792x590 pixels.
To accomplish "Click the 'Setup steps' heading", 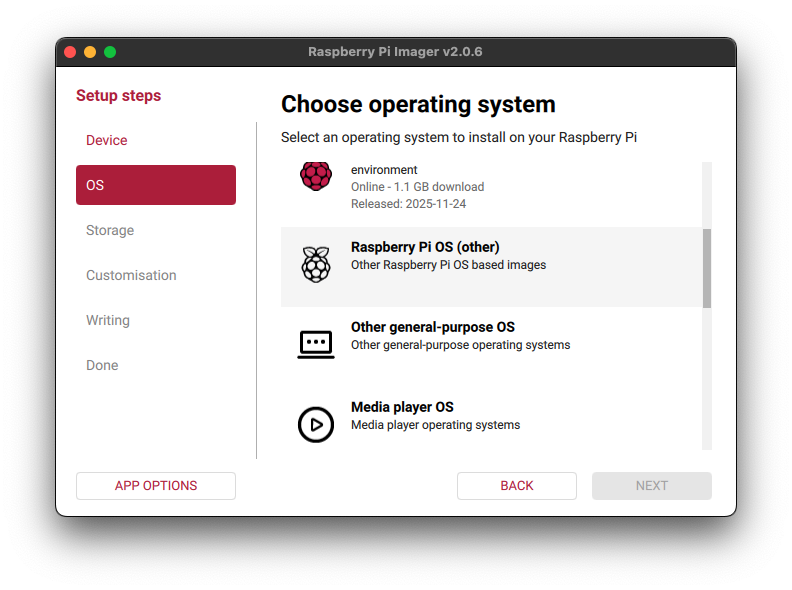I will 118,95.
